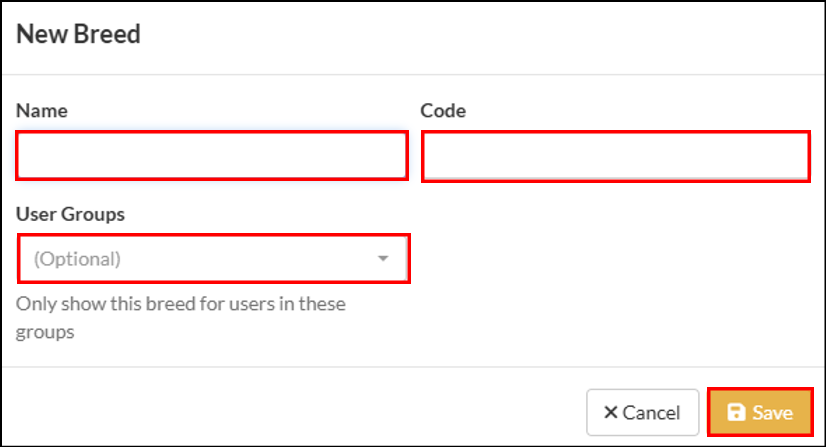This screenshot has width=826, height=447.
Task: Save the new breed
Action: point(760,412)
